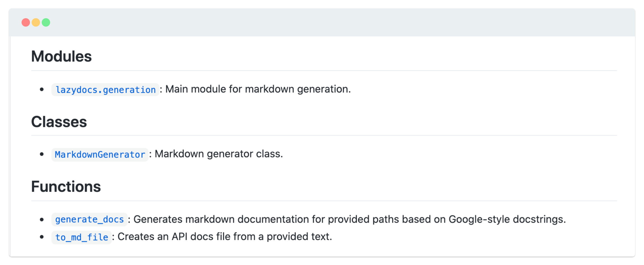Minimize the window using the yellow button
The image size is (644, 265).
(x=36, y=22)
